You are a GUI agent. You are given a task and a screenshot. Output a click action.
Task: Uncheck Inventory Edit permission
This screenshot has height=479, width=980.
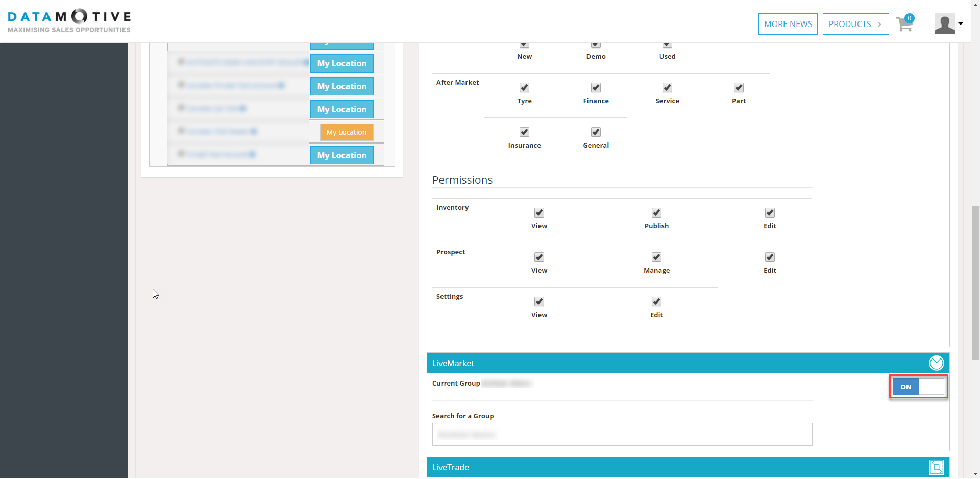pos(770,213)
